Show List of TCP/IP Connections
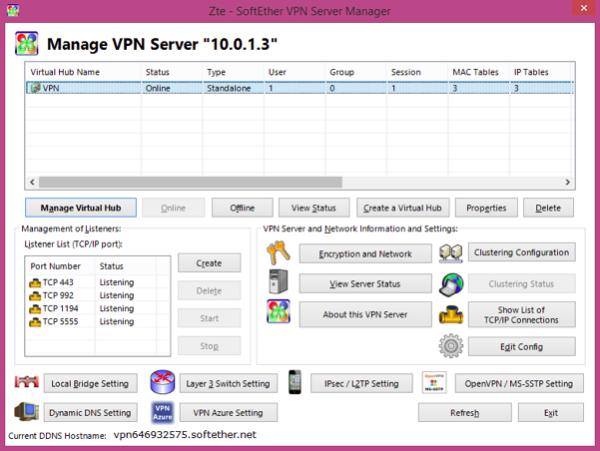 pos(521,314)
